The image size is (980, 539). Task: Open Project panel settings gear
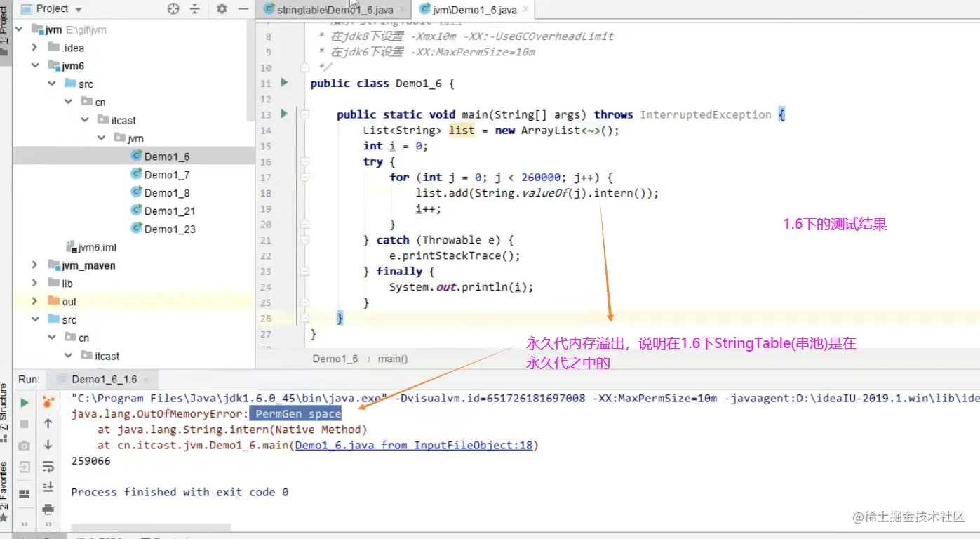[222, 8]
